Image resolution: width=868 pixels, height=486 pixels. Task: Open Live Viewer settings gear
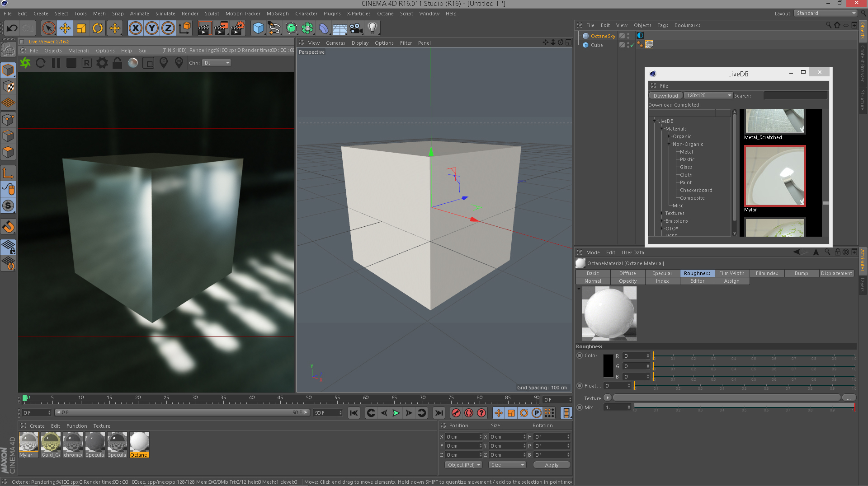102,63
